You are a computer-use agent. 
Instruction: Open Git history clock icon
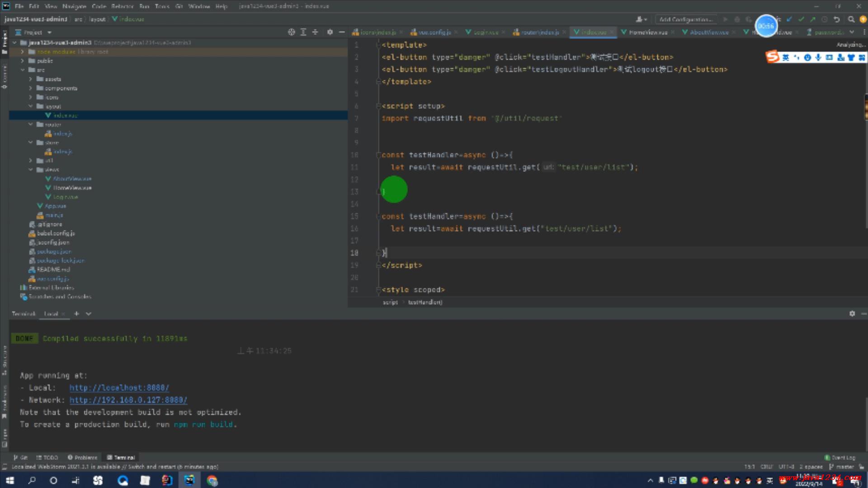825,19
